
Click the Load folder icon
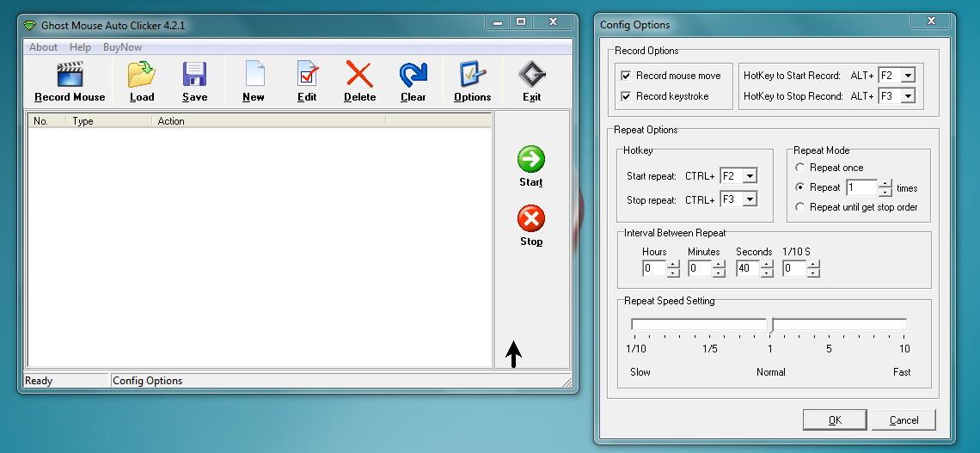tap(142, 75)
